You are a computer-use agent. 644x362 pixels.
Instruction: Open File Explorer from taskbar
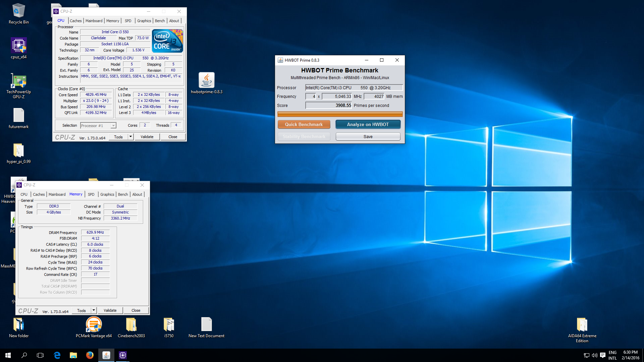73,355
